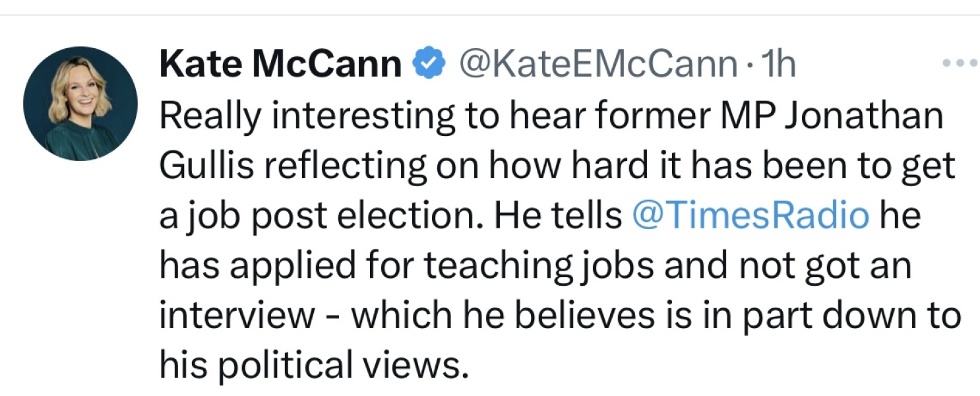Follow the @TimesRadio mention link
The image size is (980, 396).
(750, 216)
